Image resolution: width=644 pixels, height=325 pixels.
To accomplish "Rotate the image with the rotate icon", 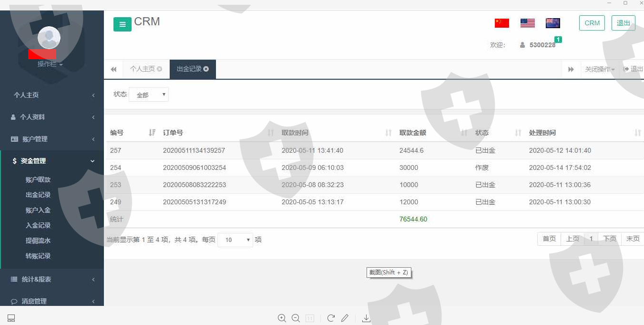I will click(x=331, y=318).
